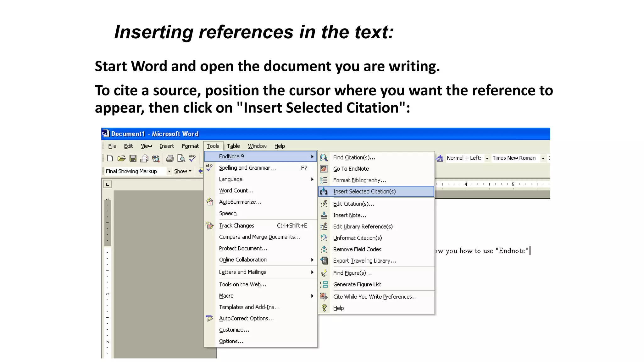Click the Fax/Email toolbar icon beside Save
The height and width of the screenshot is (362, 644).
[x=144, y=158]
